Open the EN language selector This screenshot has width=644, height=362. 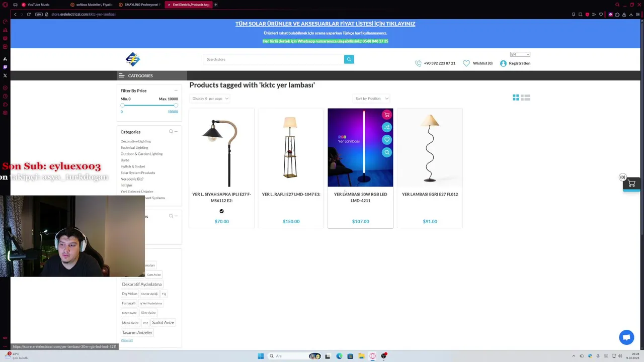point(520,54)
